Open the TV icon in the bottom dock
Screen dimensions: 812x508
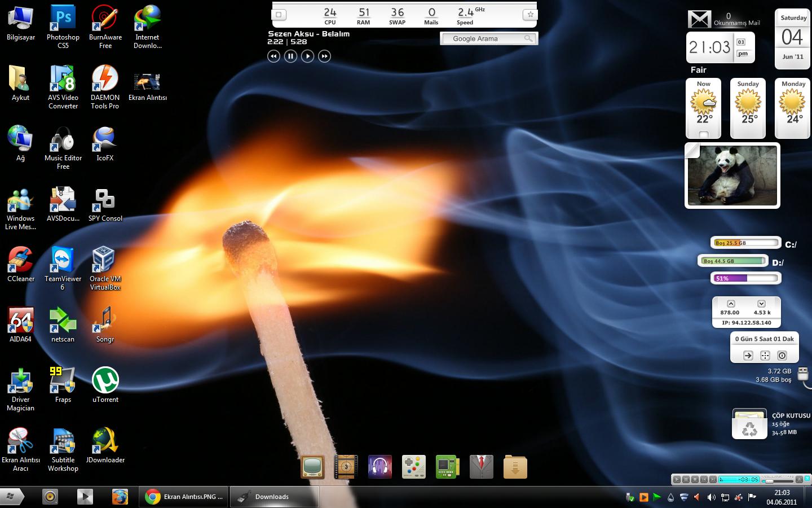point(312,467)
